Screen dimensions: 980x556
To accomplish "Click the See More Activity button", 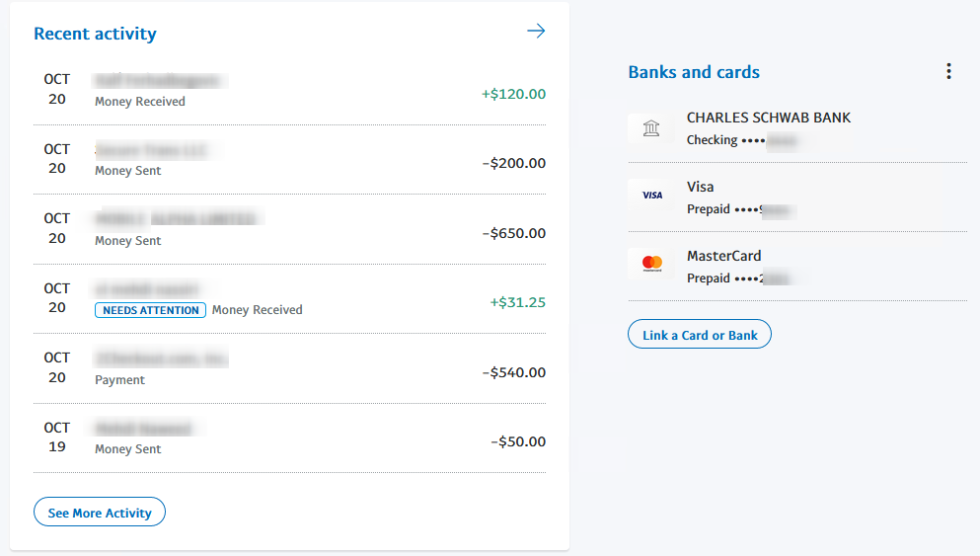I will (x=100, y=513).
